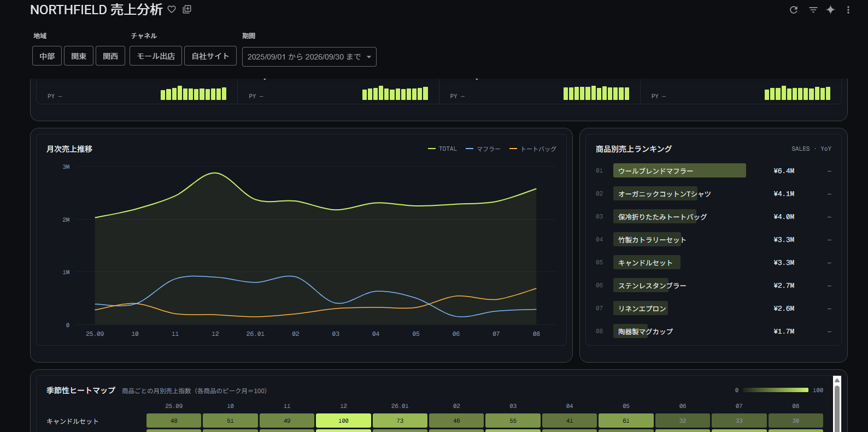The width and height of the screenshot is (868, 432).
Task: Click the ¥6.4M sales value
Action: pos(784,171)
